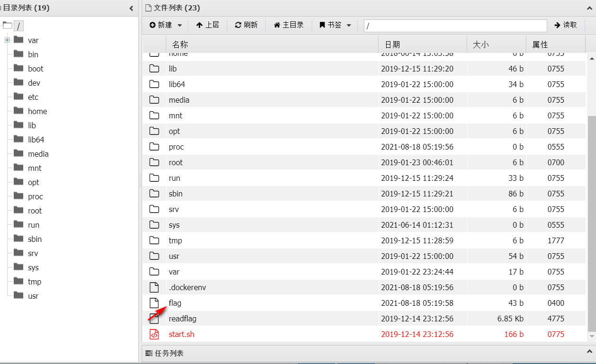Collapse the directory list panel
596x364 pixels.
[131, 8]
